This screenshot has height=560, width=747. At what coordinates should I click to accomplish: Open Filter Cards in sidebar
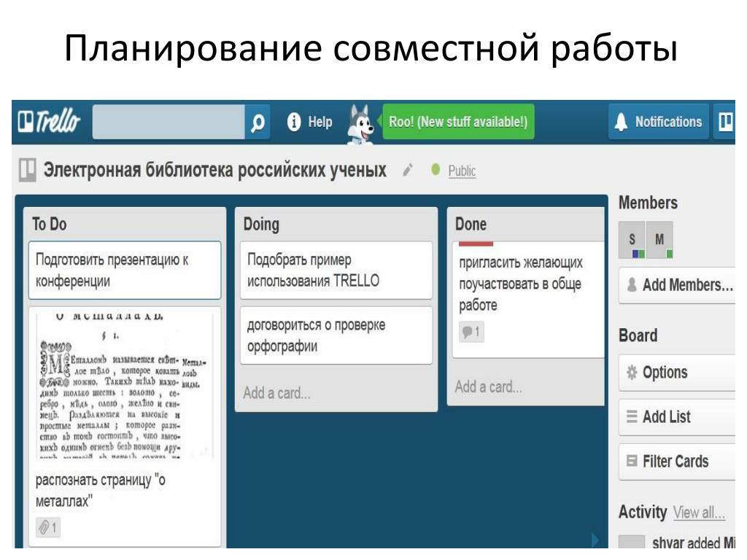[x=678, y=461]
